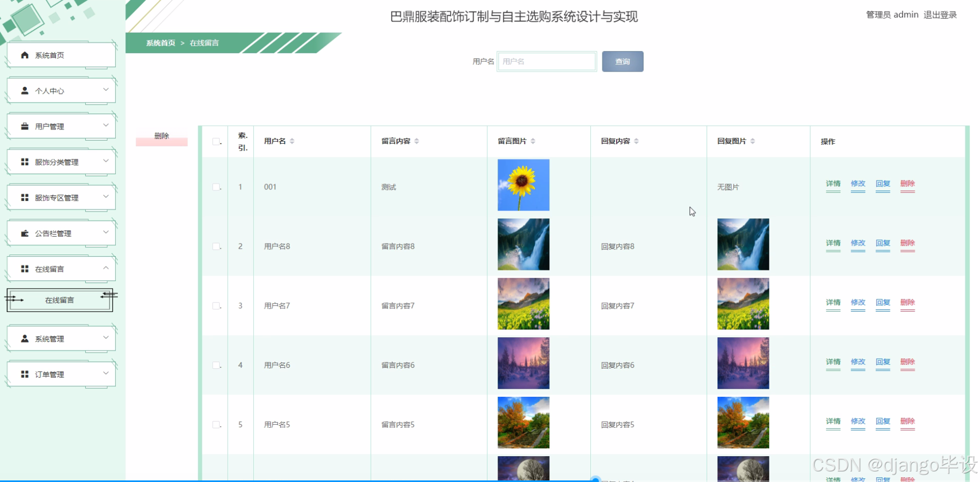Click 退出登录 to log out
This screenshot has width=980, height=482.
coord(940,15)
